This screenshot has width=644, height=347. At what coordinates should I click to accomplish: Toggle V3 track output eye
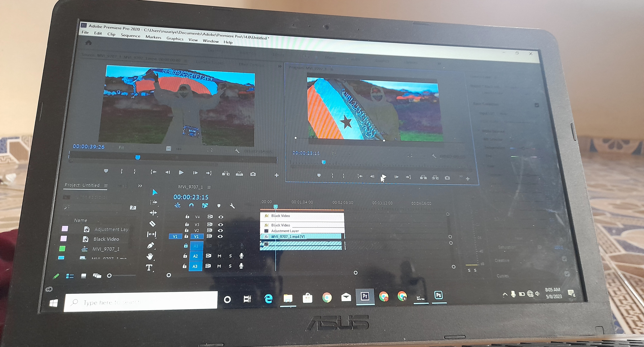221,225
